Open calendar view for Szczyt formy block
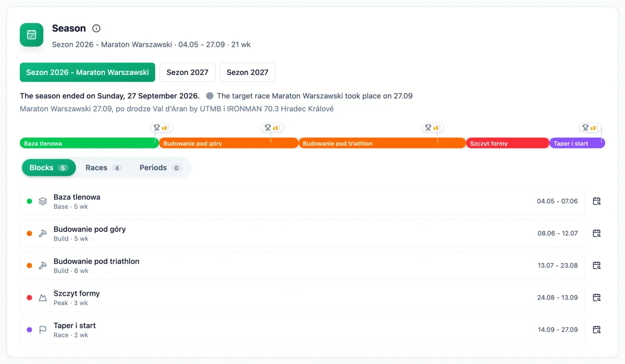The height and width of the screenshot is (364, 625). coord(597,297)
